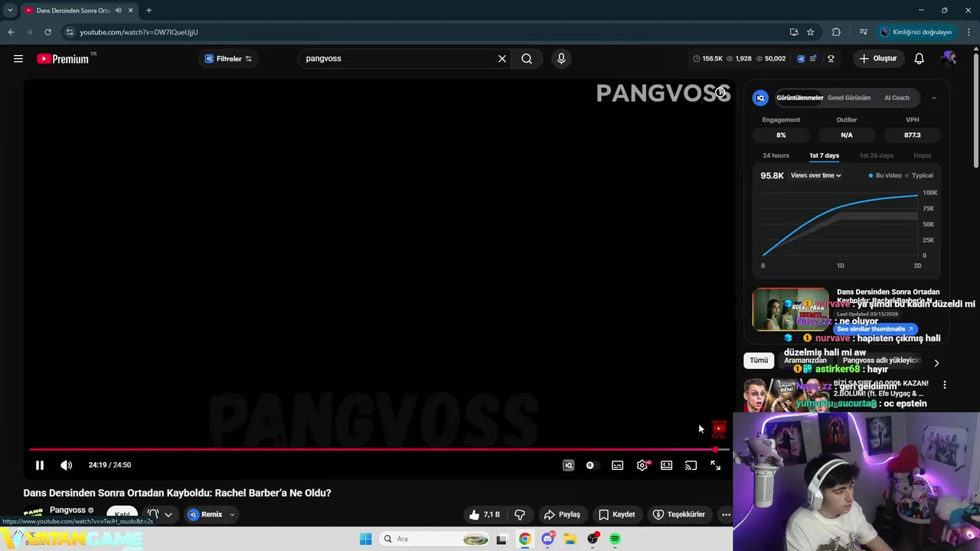Mute the video volume speaker
The image size is (980, 551).
[67, 465]
